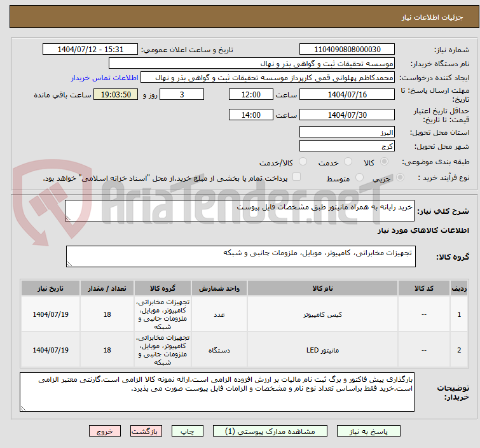Click the unit cell دستگاه
The width and height of the screenshot is (480, 448).
[x=219, y=350]
